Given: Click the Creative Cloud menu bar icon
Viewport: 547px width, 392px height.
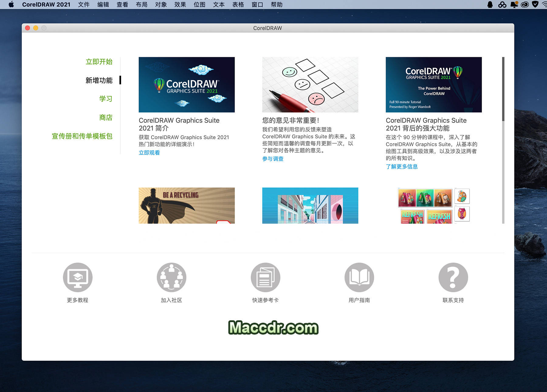Looking at the screenshot, I should point(525,4).
